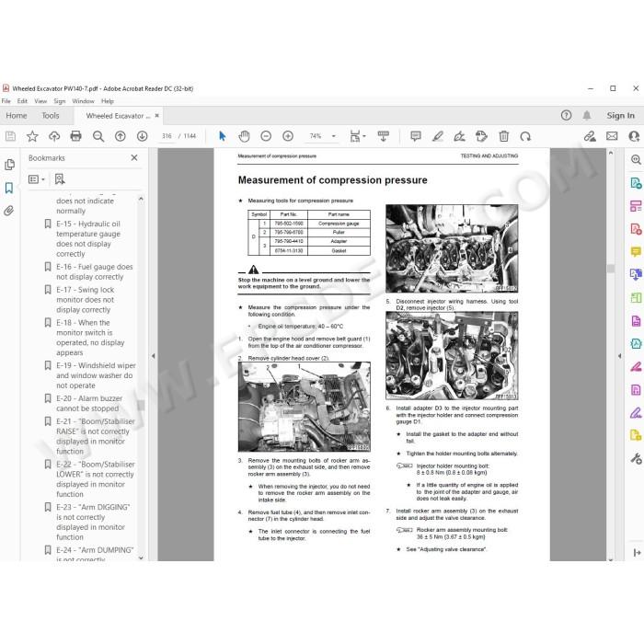
Task: Select bookmark E-17 Swing lock monitor
Action: (85, 299)
